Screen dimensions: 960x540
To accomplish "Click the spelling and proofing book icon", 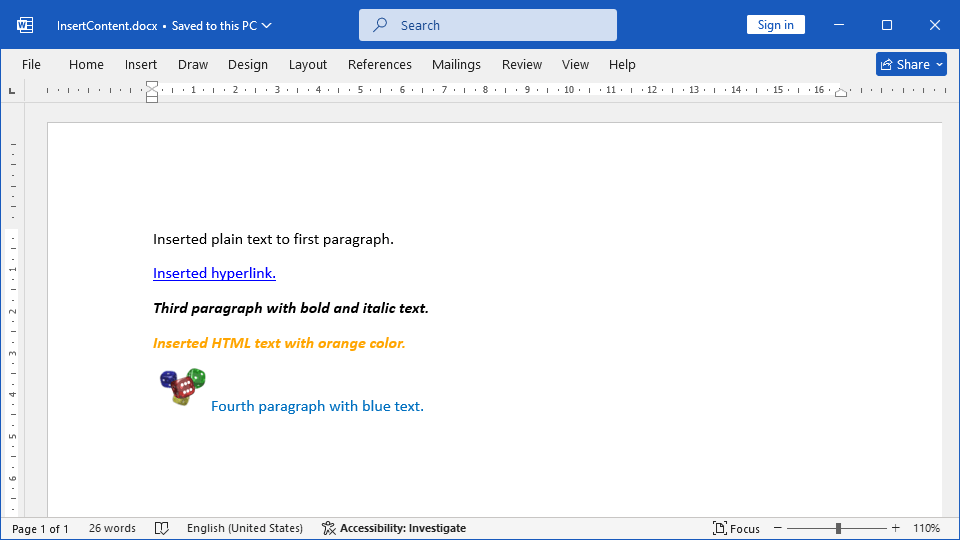I will (x=162, y=528).
